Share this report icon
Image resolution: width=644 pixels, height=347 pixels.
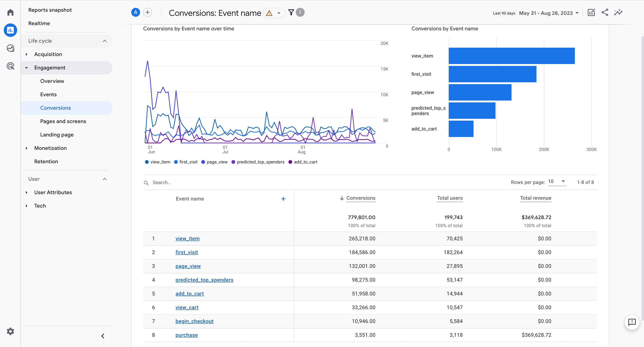(x=605, y=12)
